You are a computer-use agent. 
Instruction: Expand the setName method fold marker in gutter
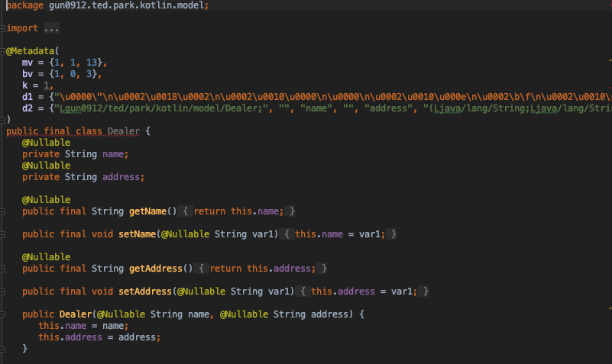[x=2, y=234]
